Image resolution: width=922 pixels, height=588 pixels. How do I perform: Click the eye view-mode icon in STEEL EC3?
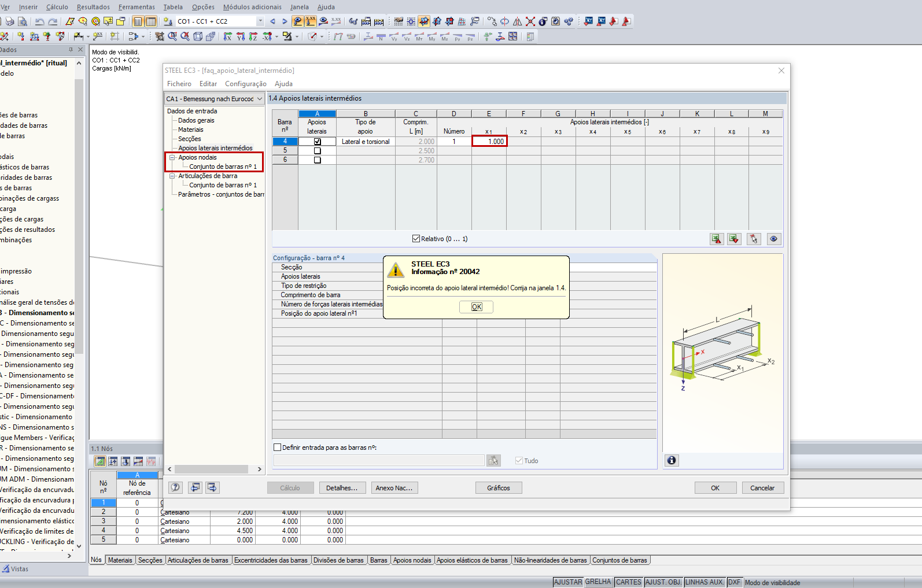coord(773,239)
